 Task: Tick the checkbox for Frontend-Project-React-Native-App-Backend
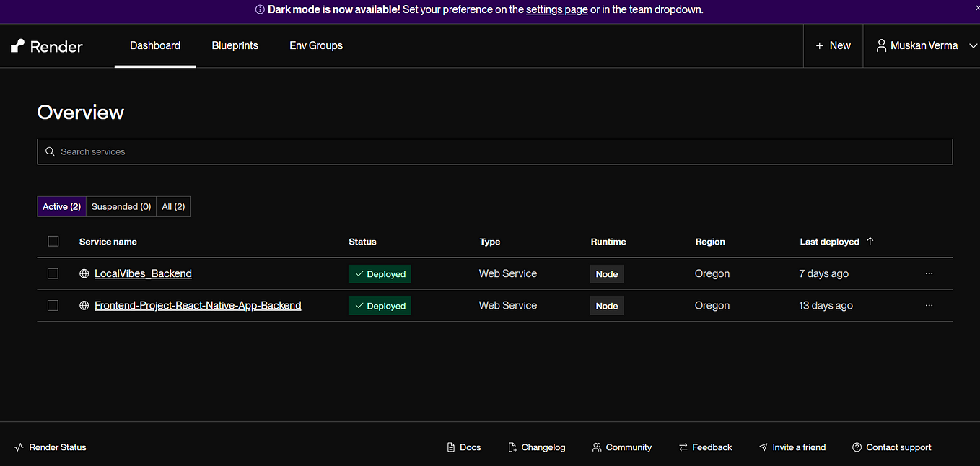tap(53, 305)
